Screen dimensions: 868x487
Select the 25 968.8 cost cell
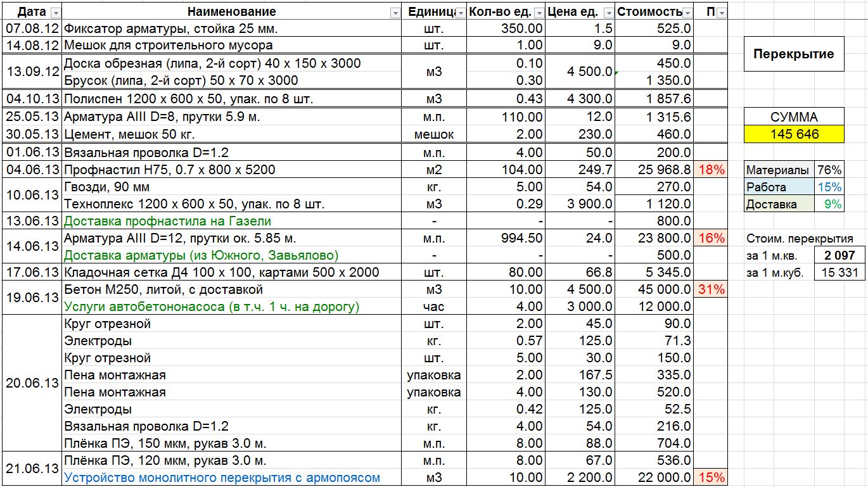pos(655,170)
